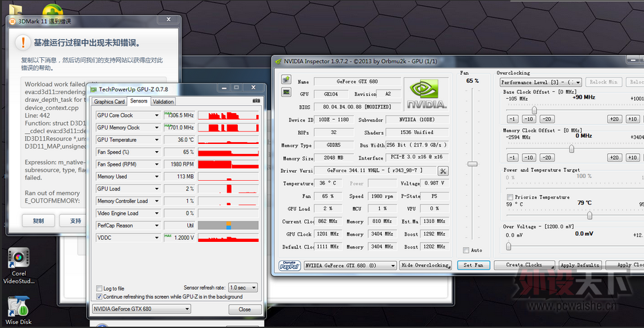Enable the Log to file checkbox
Image resolution: width=644 pixels, height=328 pixels.
[x=99, y=288]
